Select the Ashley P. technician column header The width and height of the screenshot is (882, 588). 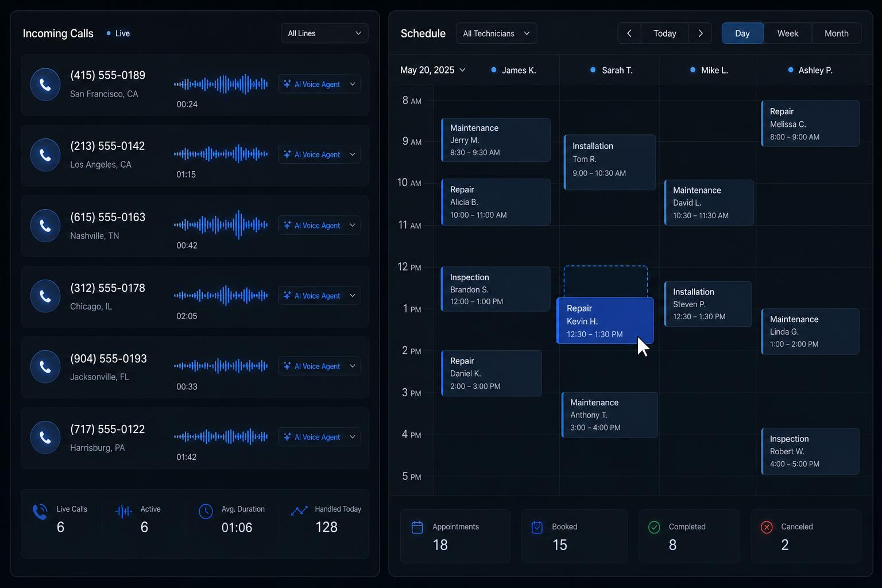810,70
